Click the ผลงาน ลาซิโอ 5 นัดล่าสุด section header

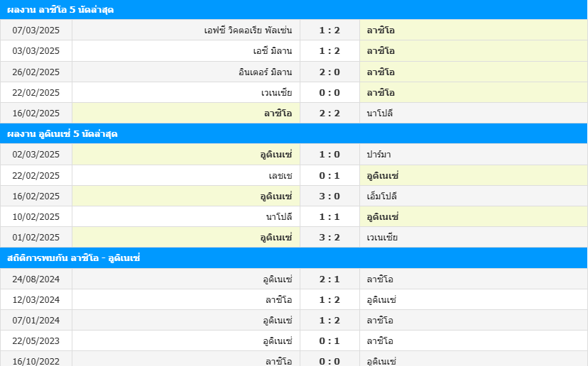pos(60,10)
